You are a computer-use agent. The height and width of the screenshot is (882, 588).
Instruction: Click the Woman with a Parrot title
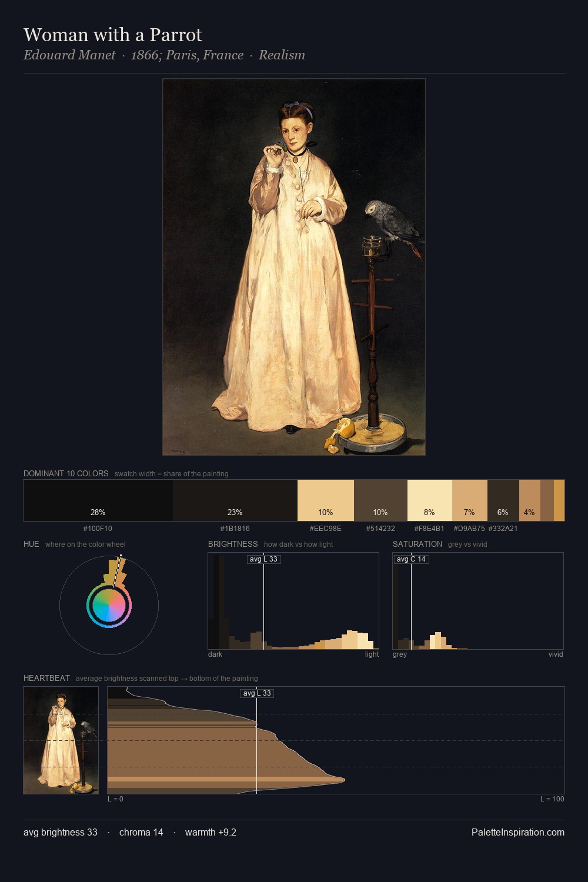coord(112,35)
